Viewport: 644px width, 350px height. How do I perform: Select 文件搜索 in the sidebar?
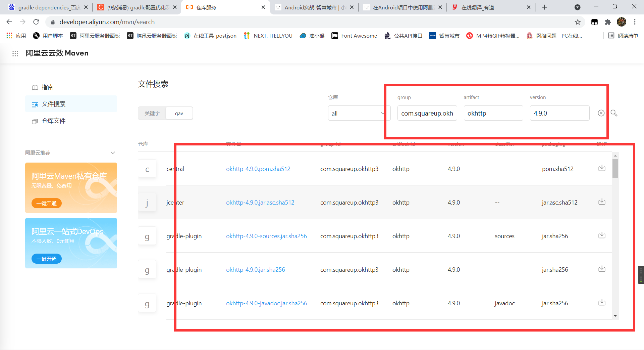71,104
